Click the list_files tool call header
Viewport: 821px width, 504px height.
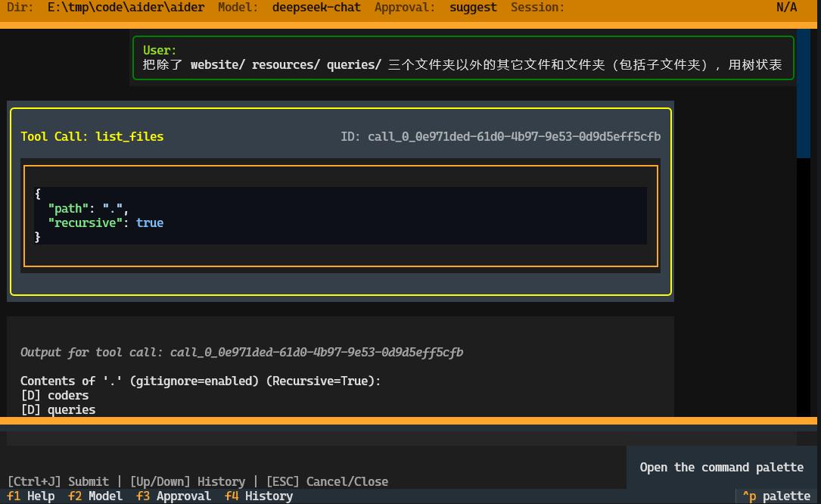[x=92, y=137]
